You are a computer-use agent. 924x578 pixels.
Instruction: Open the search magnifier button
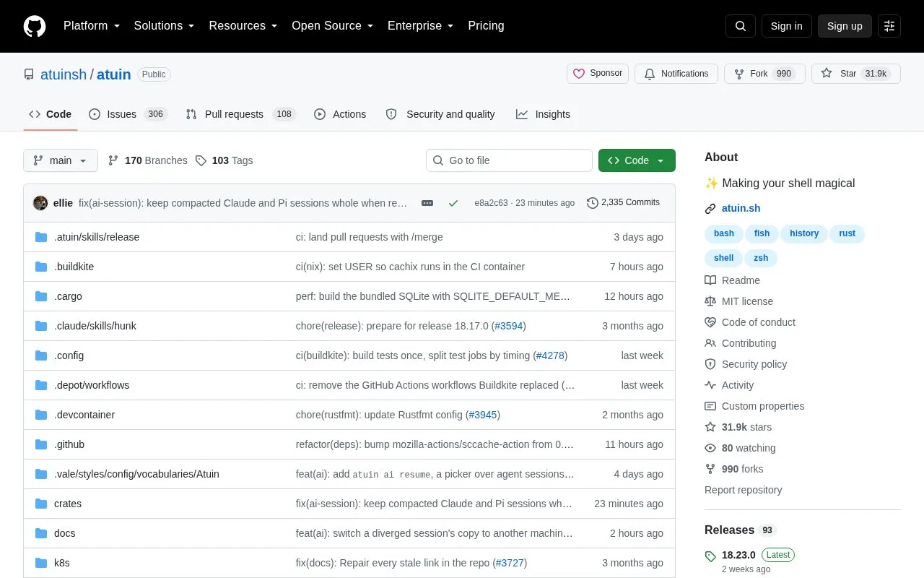(x=741, y=26)
